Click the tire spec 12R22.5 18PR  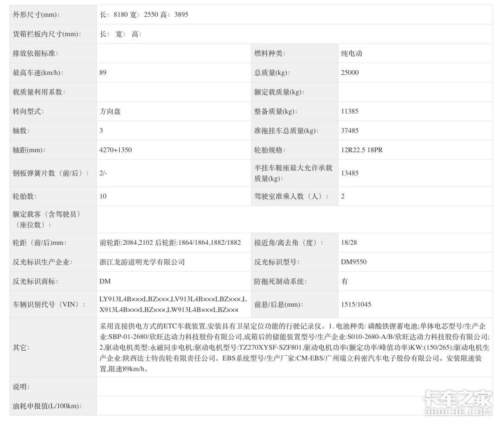pos(362,150)
